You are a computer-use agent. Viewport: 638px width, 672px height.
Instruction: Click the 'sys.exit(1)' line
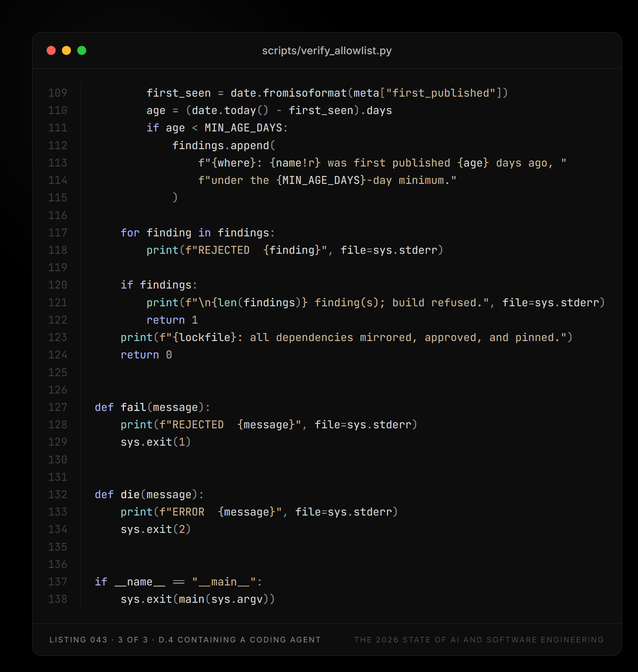pos(155,442)
